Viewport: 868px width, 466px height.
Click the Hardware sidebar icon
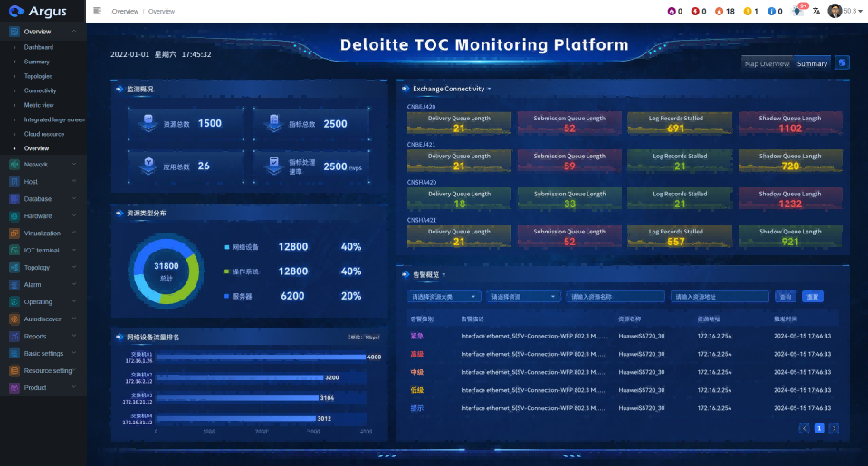click(x=14, y=216)
